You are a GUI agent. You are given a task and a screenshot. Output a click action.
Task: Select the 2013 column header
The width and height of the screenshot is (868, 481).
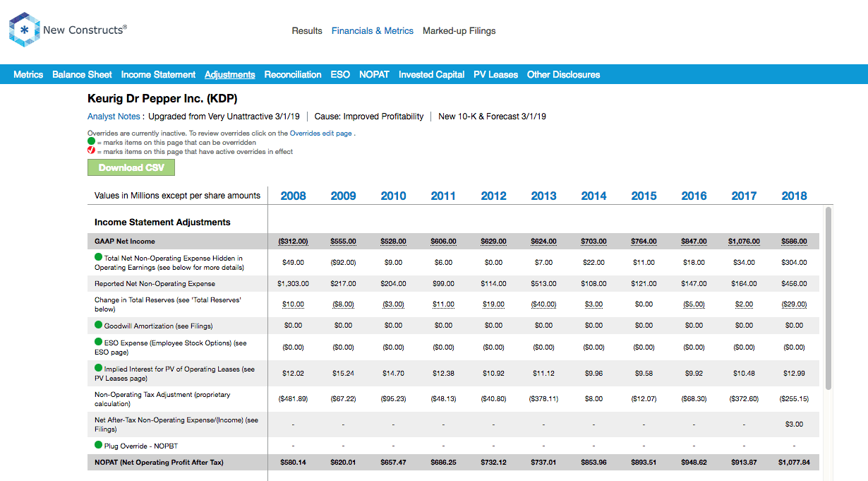[544, 196]
